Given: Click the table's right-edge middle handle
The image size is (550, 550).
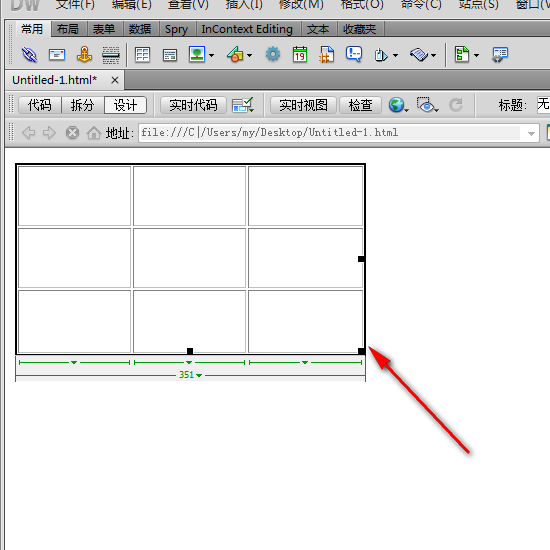Looking at the screenshot, I should [361, 259].
